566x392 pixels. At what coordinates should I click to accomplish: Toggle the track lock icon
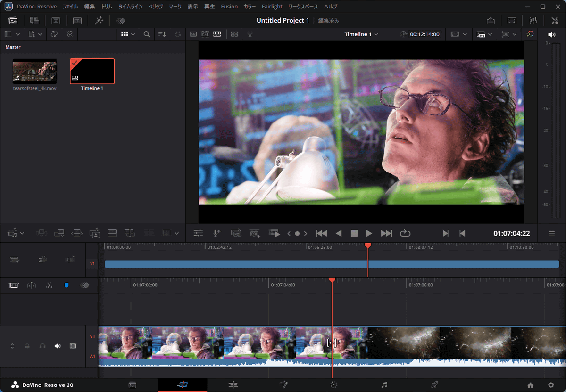[27, 346]
